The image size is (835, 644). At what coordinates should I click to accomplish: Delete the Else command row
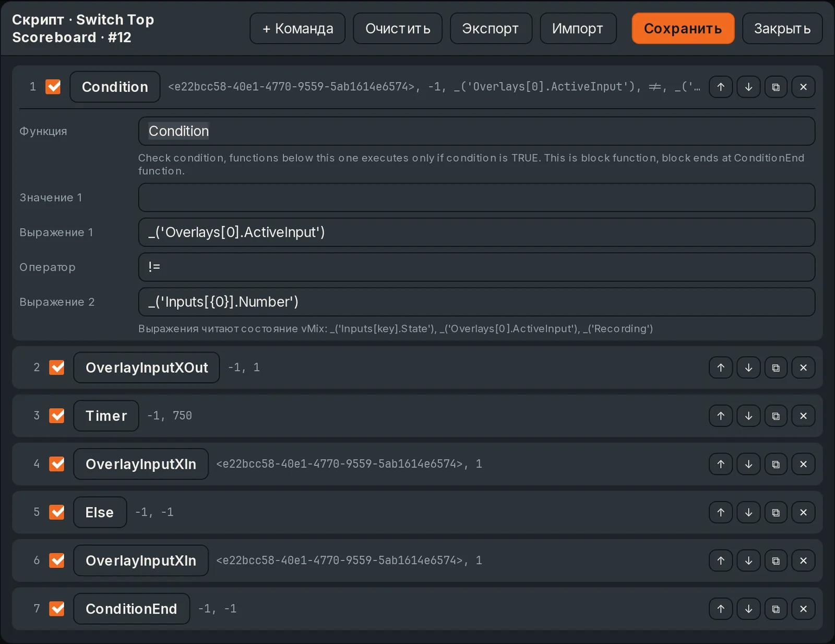[x=804, y=512]
